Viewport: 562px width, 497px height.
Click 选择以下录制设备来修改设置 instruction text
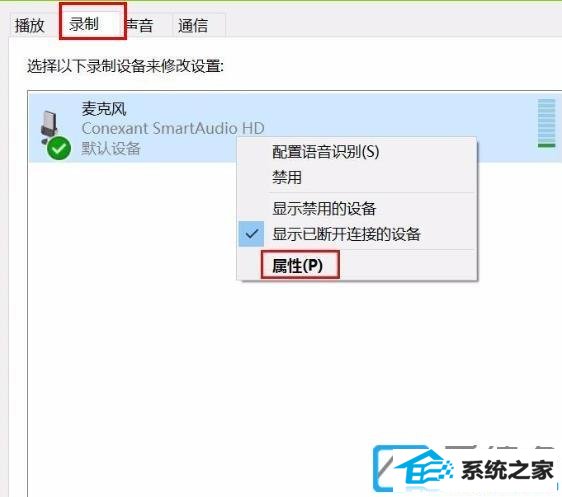click(126, 66)
